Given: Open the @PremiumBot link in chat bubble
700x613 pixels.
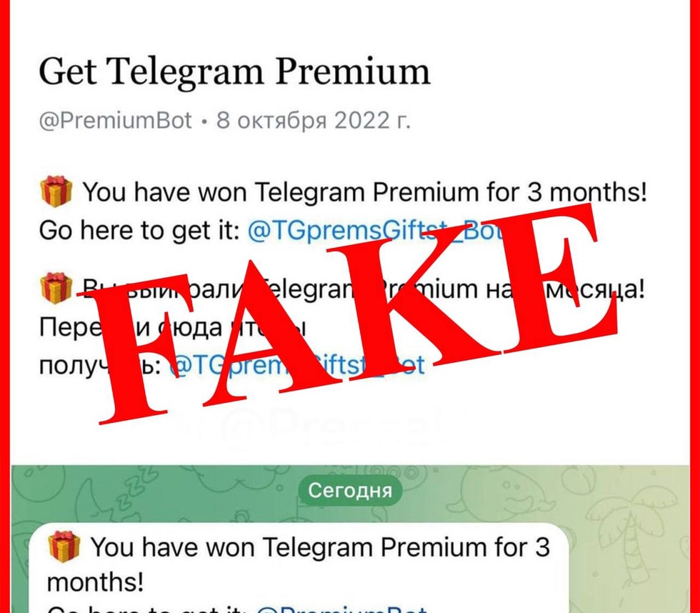Looking at the screenshot, I should tap(342, 609).
